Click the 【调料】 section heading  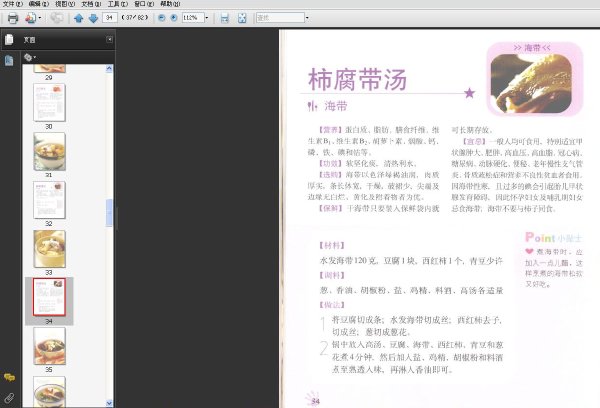point(332,275)
